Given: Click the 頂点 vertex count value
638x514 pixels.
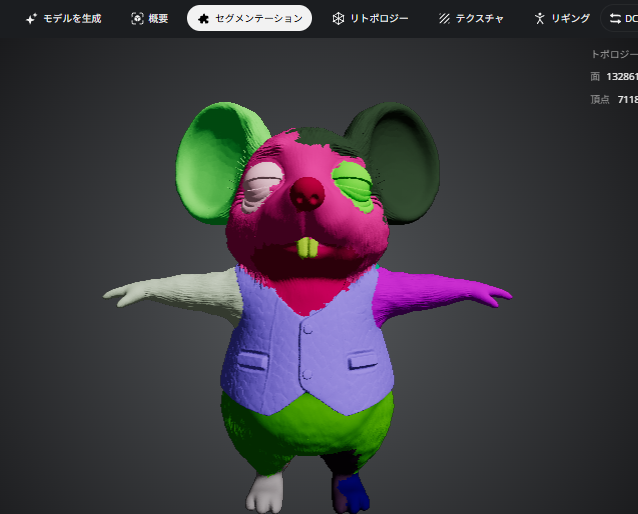Looking at the screenshot, I should [x=627, y=99].
